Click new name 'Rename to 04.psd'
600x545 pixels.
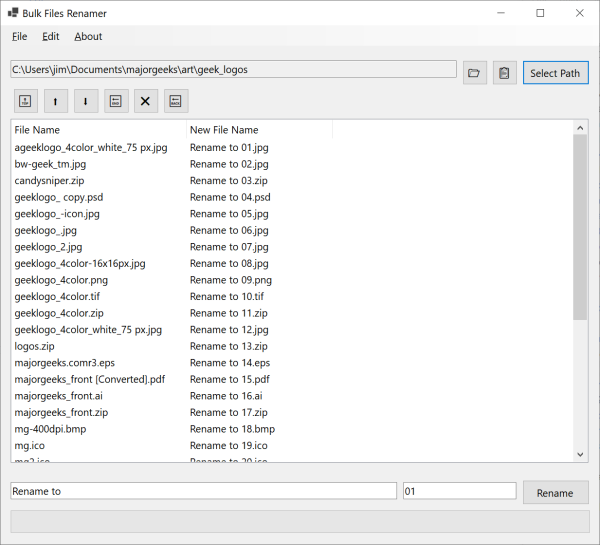[230, 197]
